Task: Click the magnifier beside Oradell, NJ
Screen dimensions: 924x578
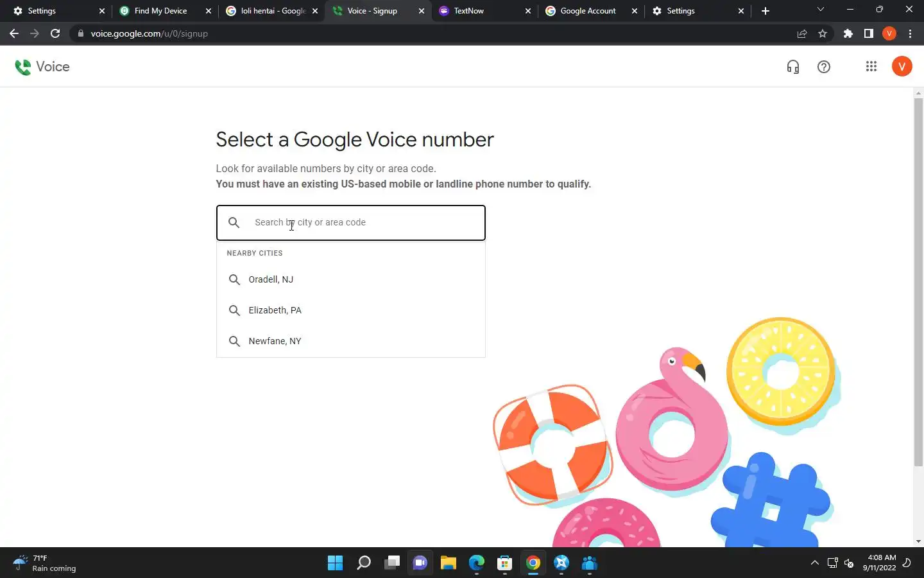Action: [234, 279]
